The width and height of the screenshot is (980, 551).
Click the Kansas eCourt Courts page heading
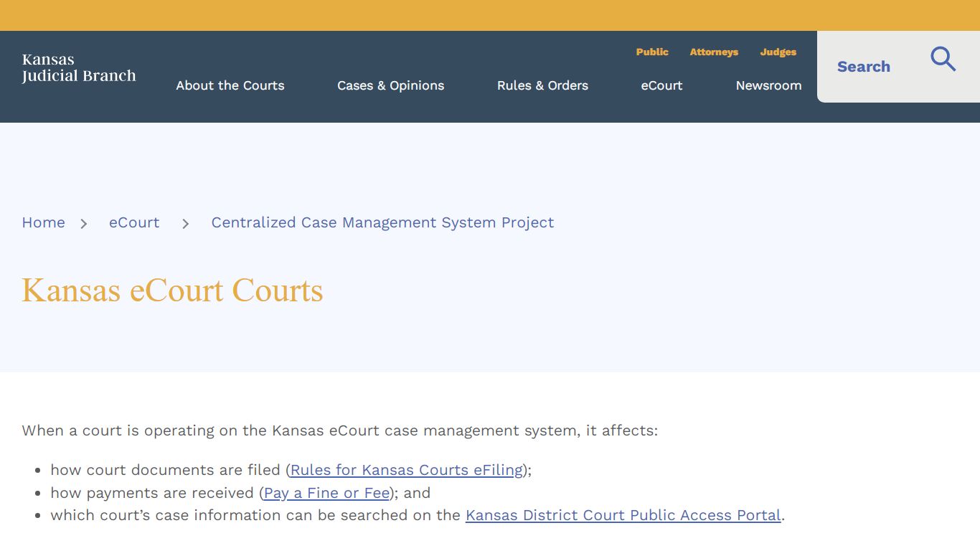click(x=172, y=291)
